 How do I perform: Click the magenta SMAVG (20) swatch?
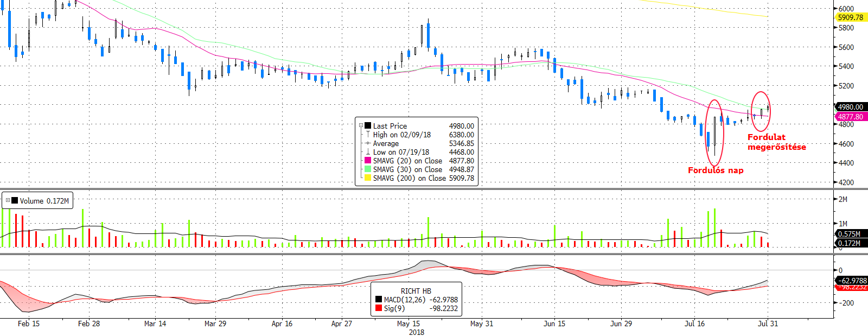point(368,161)
